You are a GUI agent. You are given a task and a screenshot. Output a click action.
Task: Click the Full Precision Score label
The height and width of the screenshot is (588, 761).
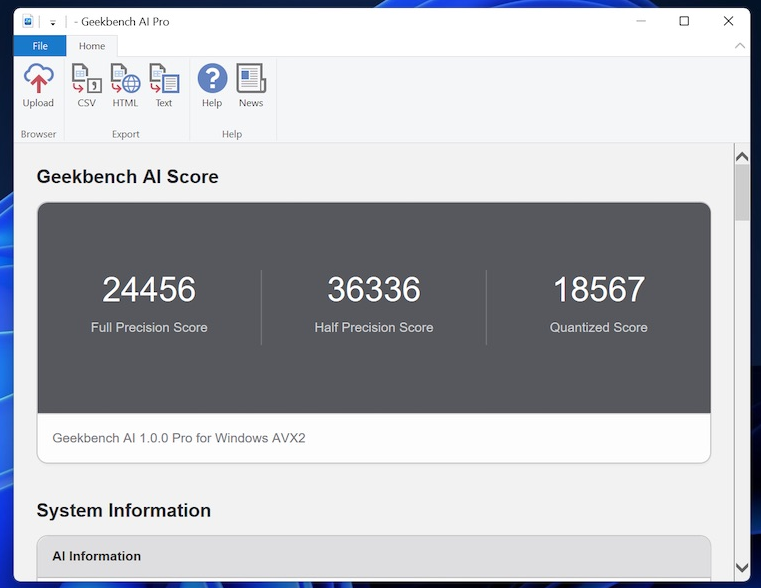point(149,327)
